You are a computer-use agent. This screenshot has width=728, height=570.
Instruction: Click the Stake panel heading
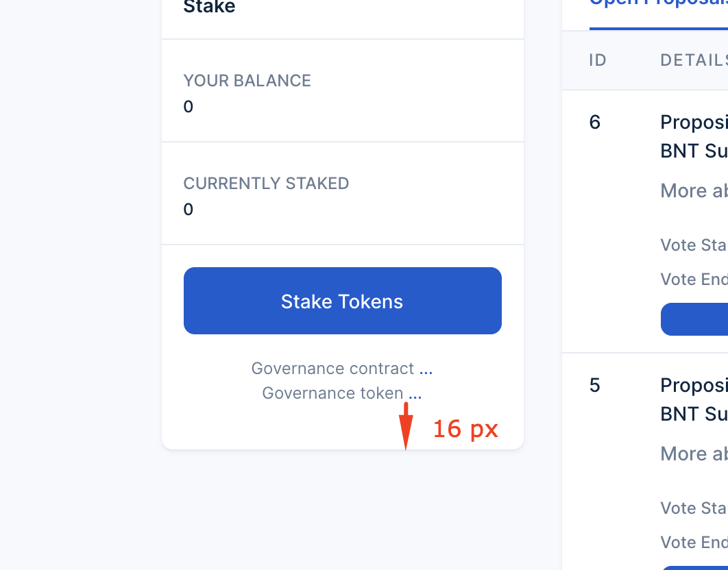pos(208,7)
